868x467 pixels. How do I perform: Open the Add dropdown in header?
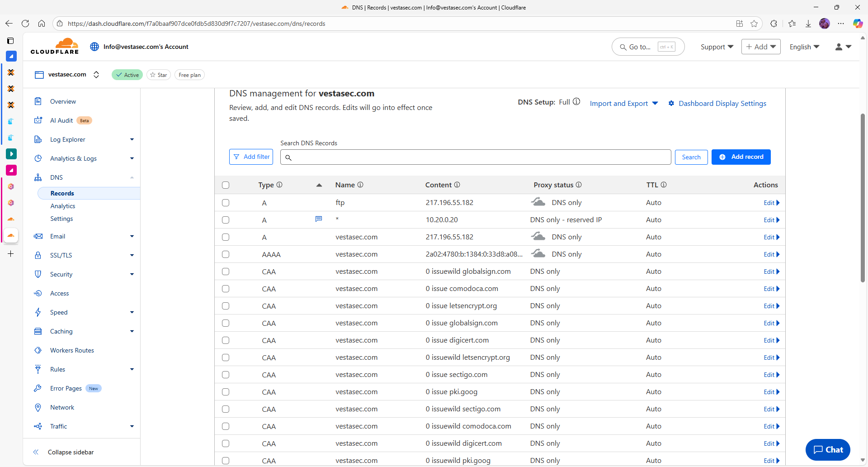(x=761, y=47)
